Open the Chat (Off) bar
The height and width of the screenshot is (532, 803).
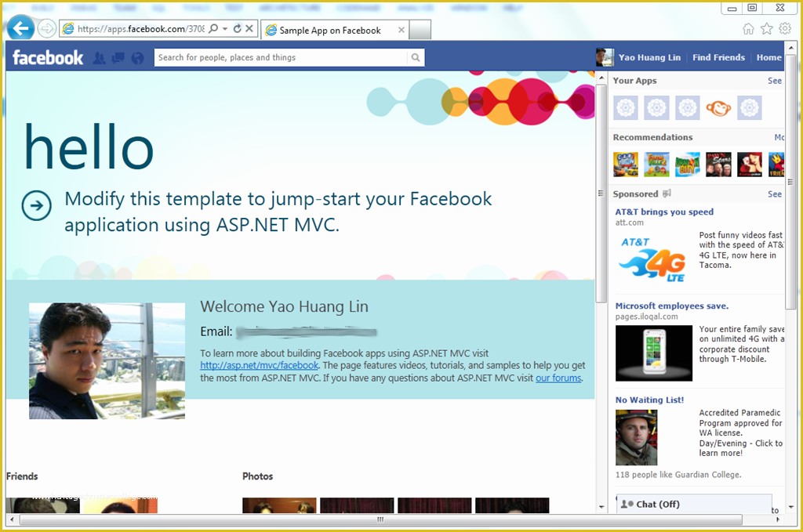click(x=694, y=504)
